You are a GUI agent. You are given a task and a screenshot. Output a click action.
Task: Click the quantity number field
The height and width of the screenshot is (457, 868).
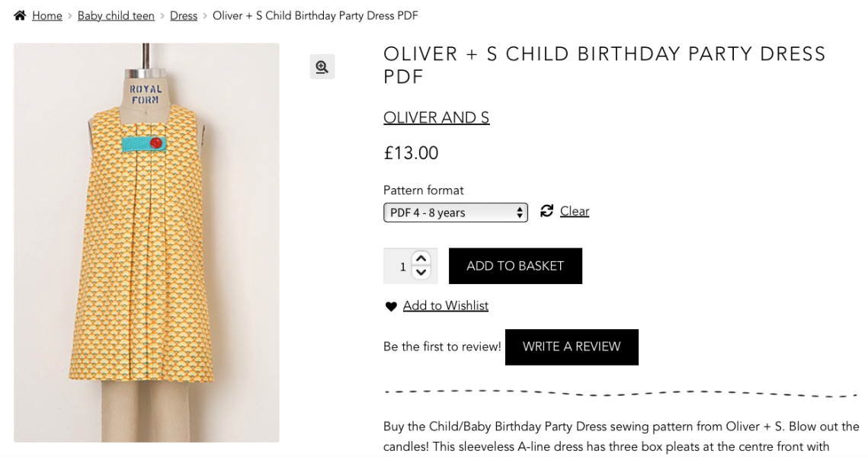(400, 267)
